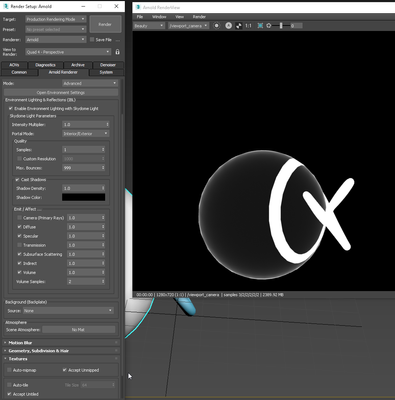Enable Auto-mipmap checkbox

(9, 370)
